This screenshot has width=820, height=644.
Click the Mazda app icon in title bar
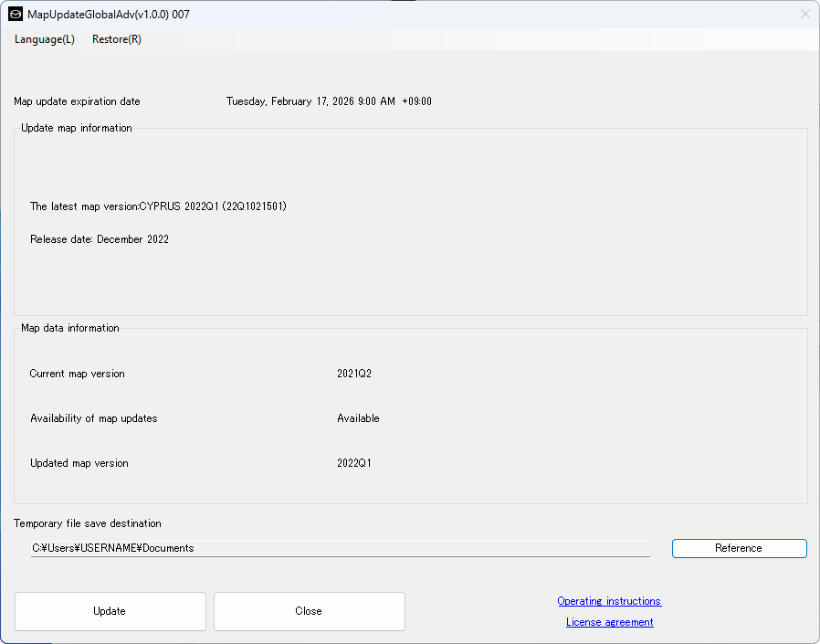pyautogui.click(x=16, y=15)
